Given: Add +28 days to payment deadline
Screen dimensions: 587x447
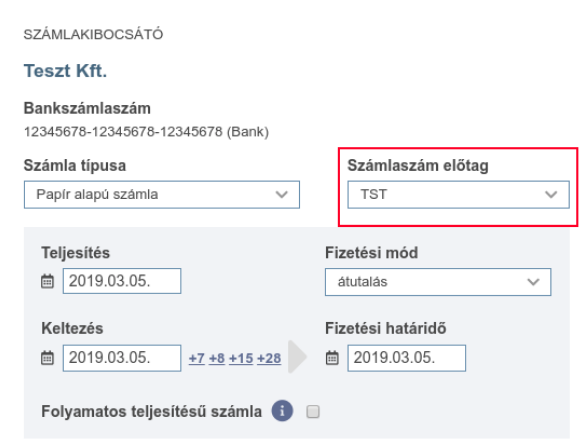Looking at the screenshot, I should (269, 358).
